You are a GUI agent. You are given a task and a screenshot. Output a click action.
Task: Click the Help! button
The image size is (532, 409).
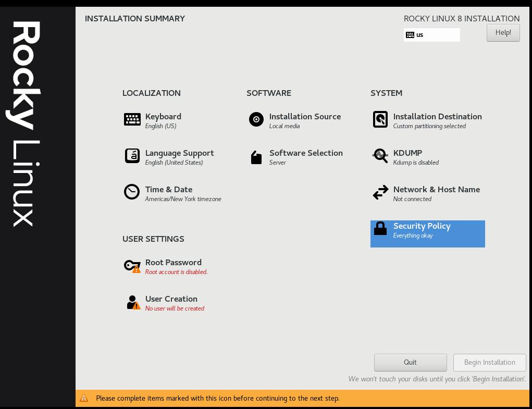click(x=502, y=32)
